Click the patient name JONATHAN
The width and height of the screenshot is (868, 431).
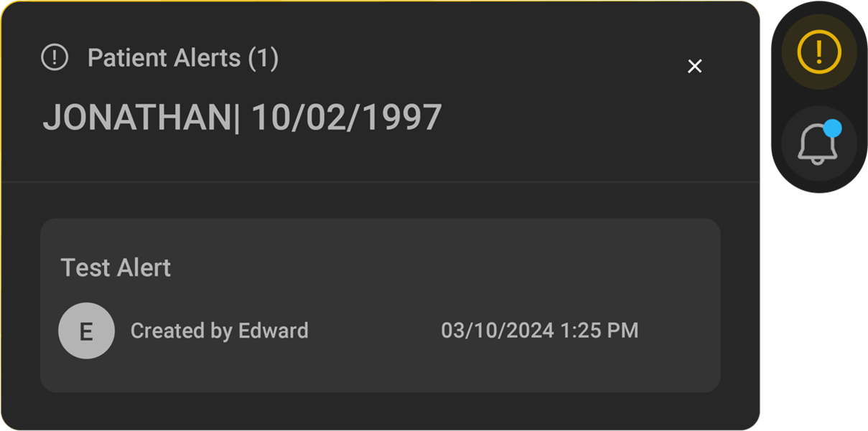pos(136,118)
